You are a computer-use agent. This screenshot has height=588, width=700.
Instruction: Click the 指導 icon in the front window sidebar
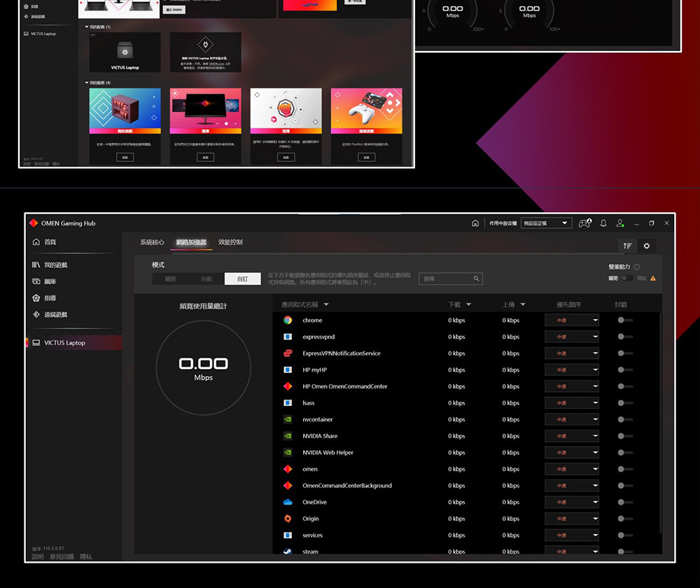36,297
